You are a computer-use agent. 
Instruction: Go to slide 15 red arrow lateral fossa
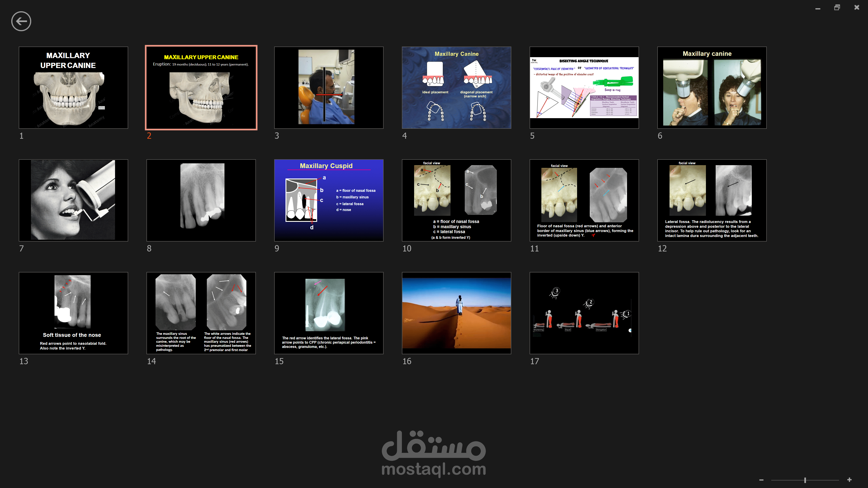click(x=329, y=313)
